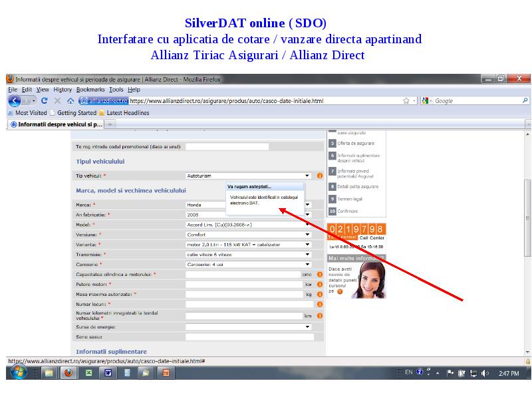The image size is (532, 399).
Task: Open a new tab with plus button
Action: (110, 124)
